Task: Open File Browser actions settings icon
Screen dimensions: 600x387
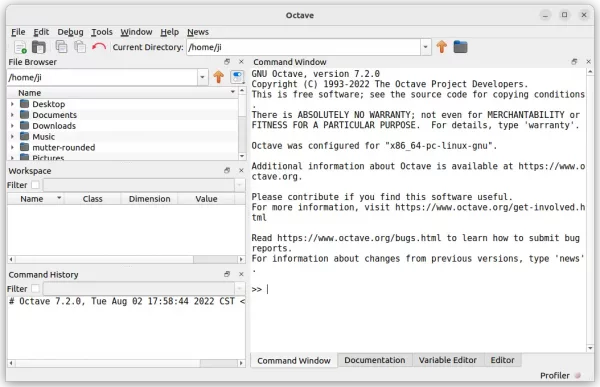Action: pos(237,77)
